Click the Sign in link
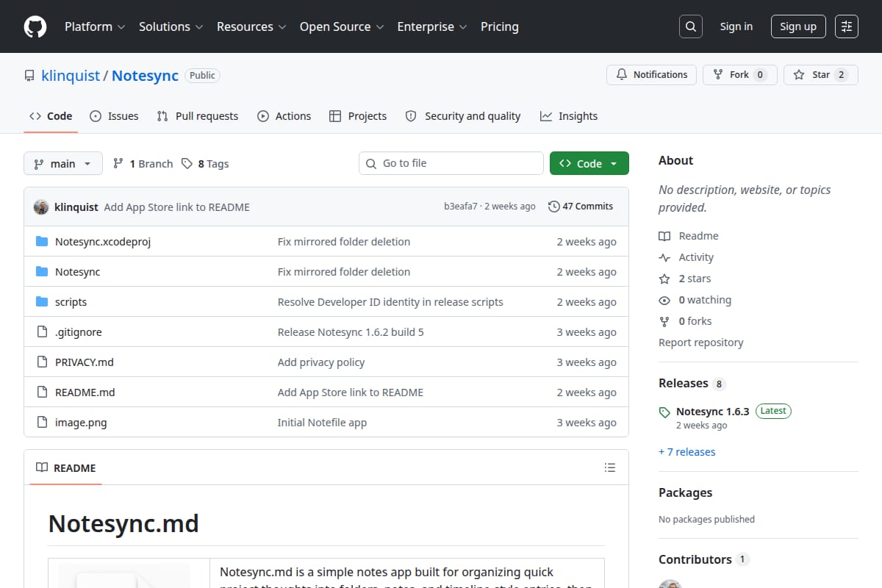The image size is (882, 588). pos(736,26)
